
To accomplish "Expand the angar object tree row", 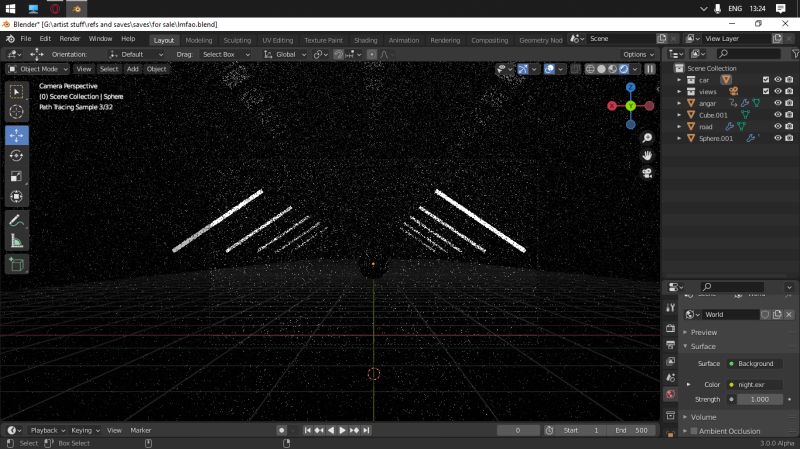I will click(679, 104).
